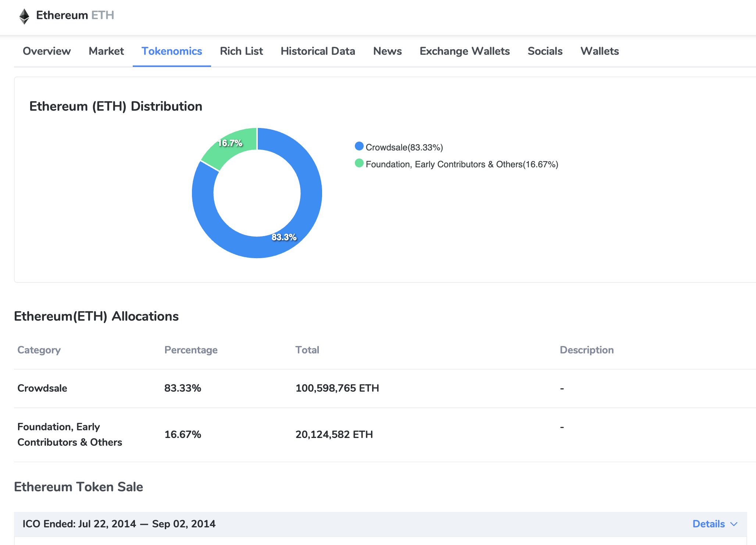The width and height of the screenshot is (756, 545).
Task: Toggle the Crowdsale(83.33%) legend label
Action: pos(404,147)
